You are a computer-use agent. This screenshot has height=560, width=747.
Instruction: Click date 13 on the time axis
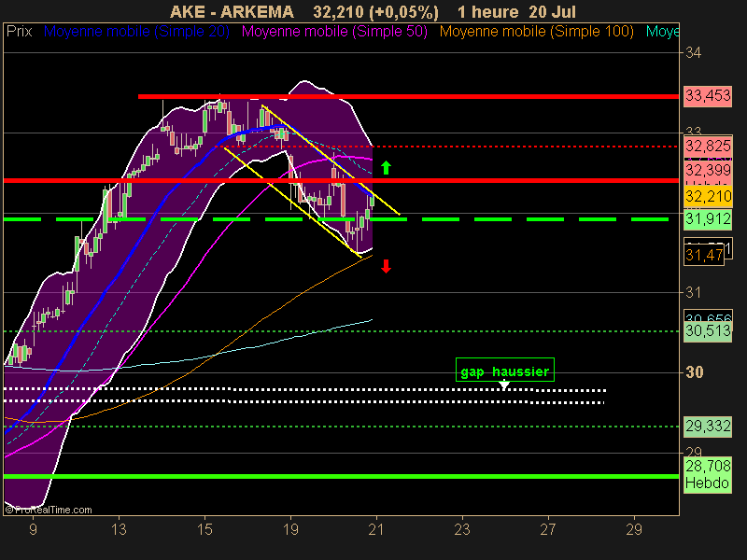pyautogui.click(x=119, y=529)
